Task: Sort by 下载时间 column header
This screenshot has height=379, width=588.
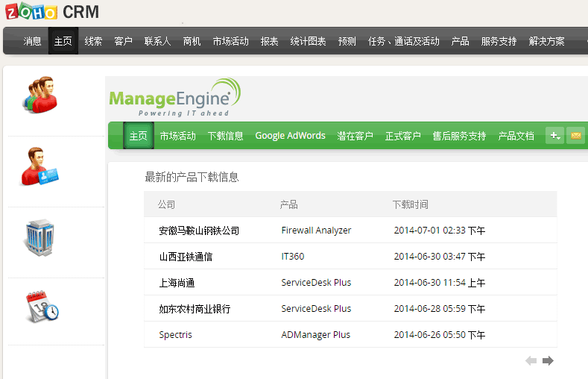Action: click(410, 204)
